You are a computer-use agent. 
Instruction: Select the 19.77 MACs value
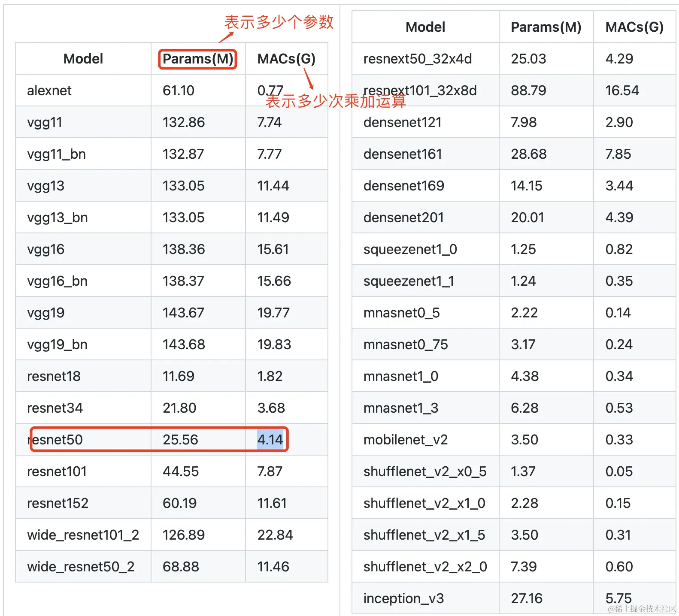pos(273,313)
